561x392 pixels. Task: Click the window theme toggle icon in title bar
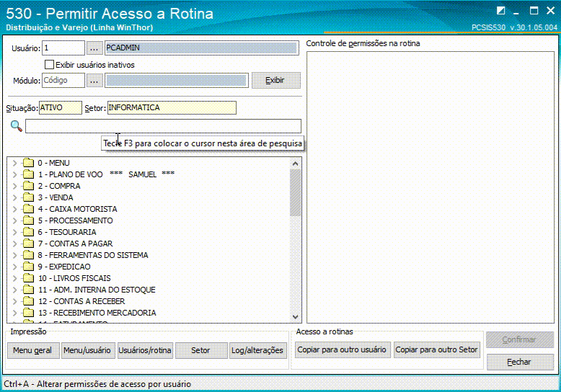500,11
